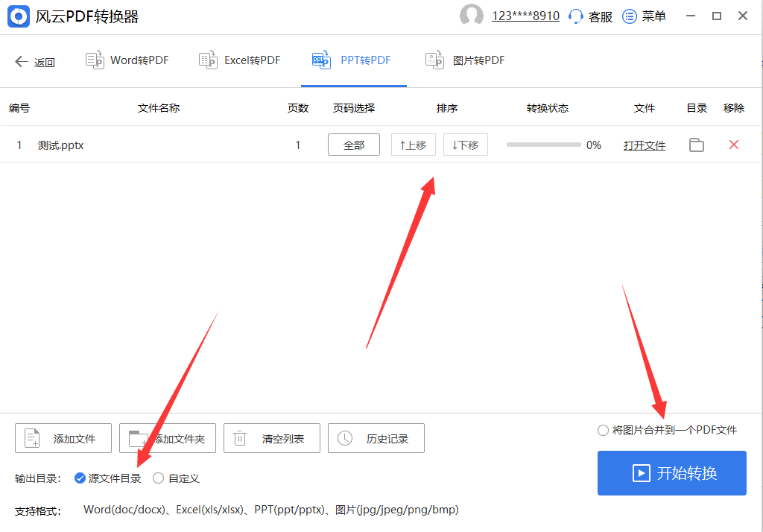Click the 移除 column header

pos(734,108)
